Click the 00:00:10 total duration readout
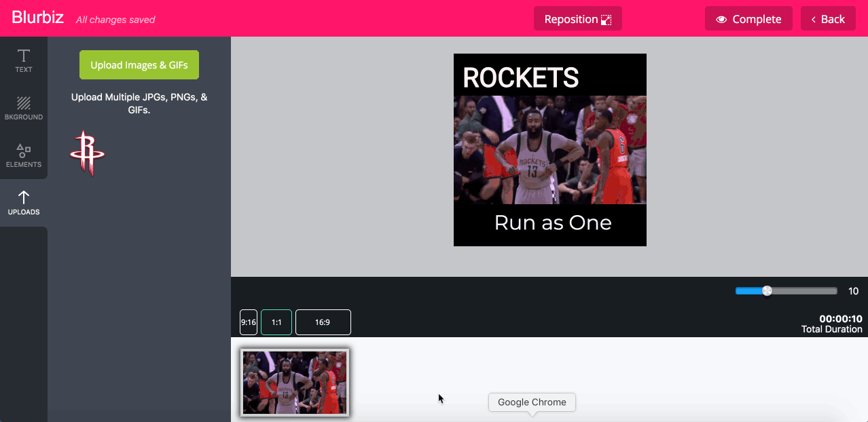The height and width of the screenshot is (422, 868). 841,319
